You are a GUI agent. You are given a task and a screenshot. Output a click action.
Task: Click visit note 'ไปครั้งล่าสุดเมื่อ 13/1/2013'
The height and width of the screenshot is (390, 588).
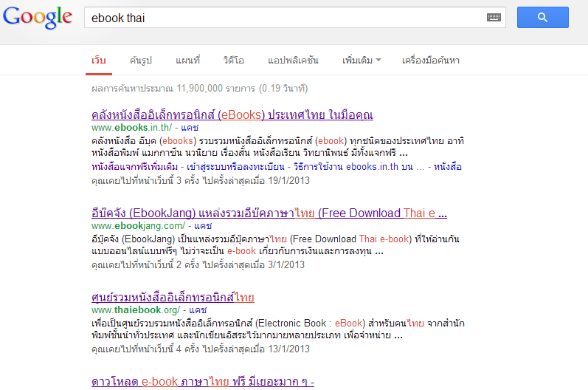256,349
